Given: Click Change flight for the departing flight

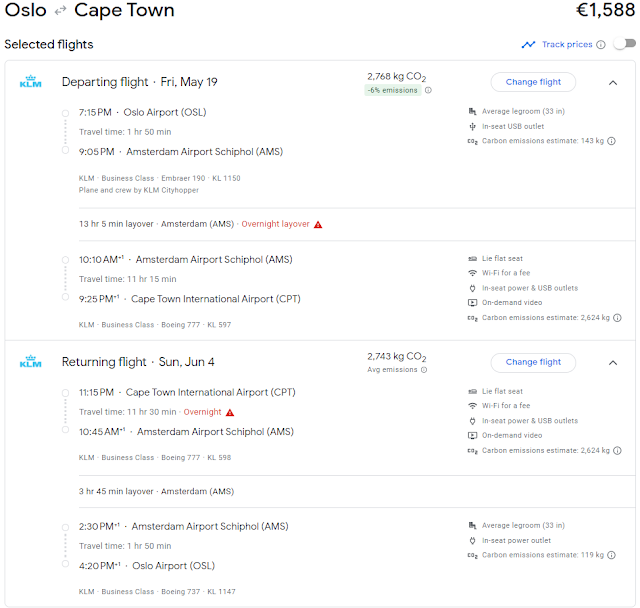Looking at the screenshot, I should pos(533,82).
